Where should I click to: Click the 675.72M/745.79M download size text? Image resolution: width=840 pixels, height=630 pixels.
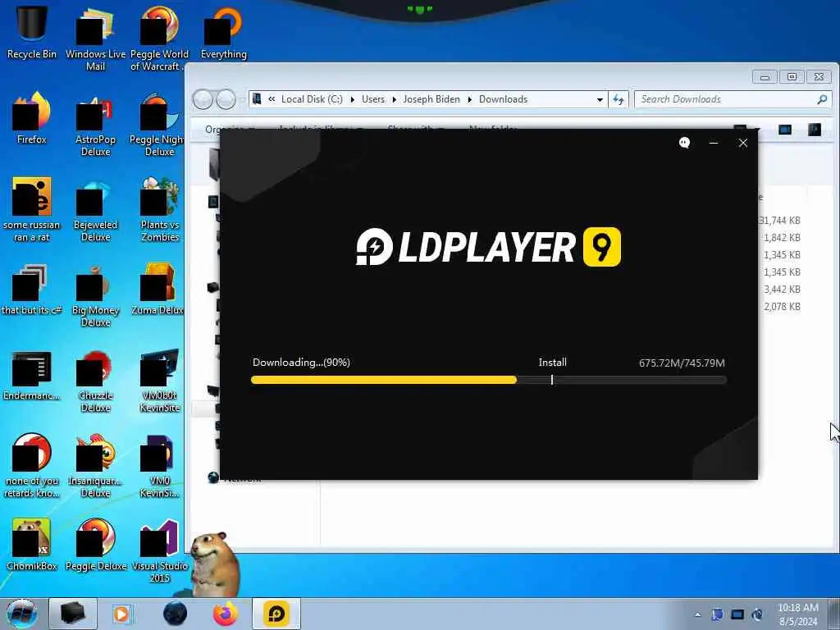[x=682, y=363]
